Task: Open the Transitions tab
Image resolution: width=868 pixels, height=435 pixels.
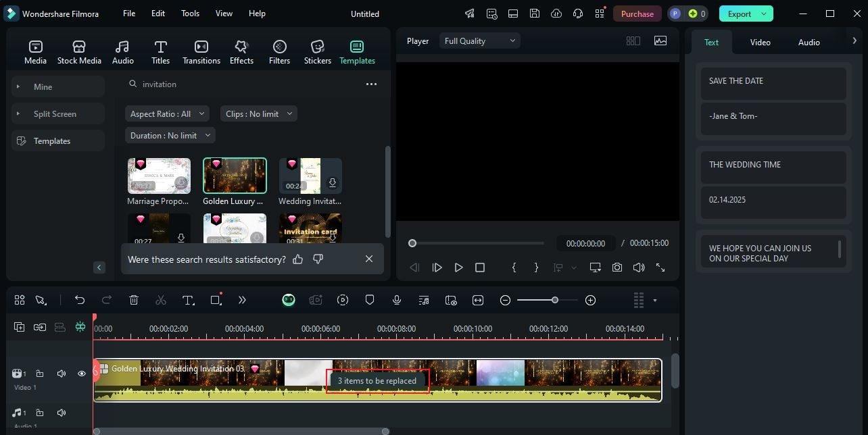Action: click(x=201, y=52)
